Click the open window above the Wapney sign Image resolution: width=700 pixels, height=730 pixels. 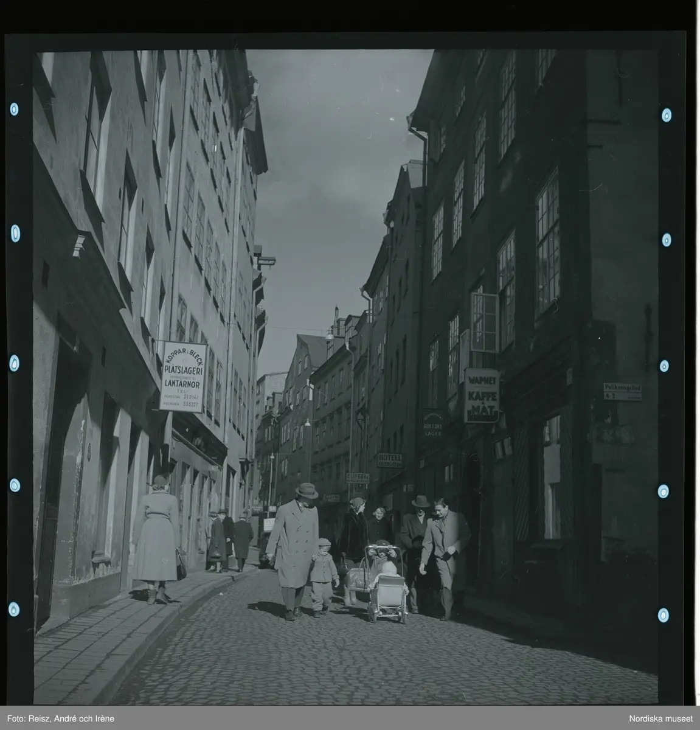click(x=485, y=322)
